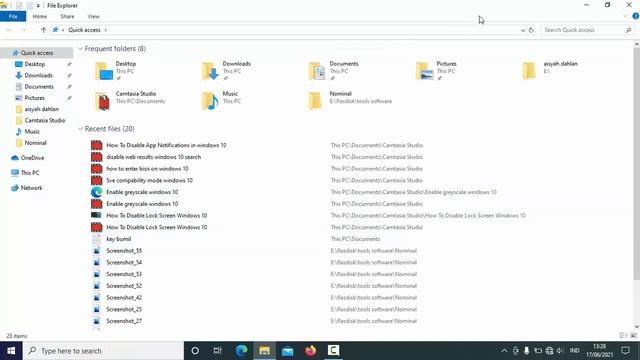Screen dimensions: 640x360
Task: Select Screenshot_42 file
Action: 124,298
